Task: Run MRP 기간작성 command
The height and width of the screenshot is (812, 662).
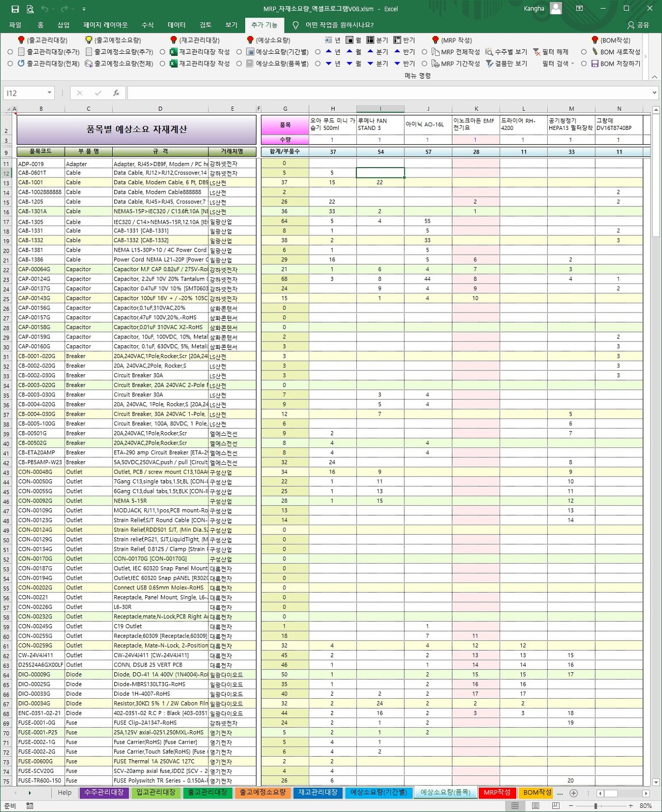Action: coord(456,64)
